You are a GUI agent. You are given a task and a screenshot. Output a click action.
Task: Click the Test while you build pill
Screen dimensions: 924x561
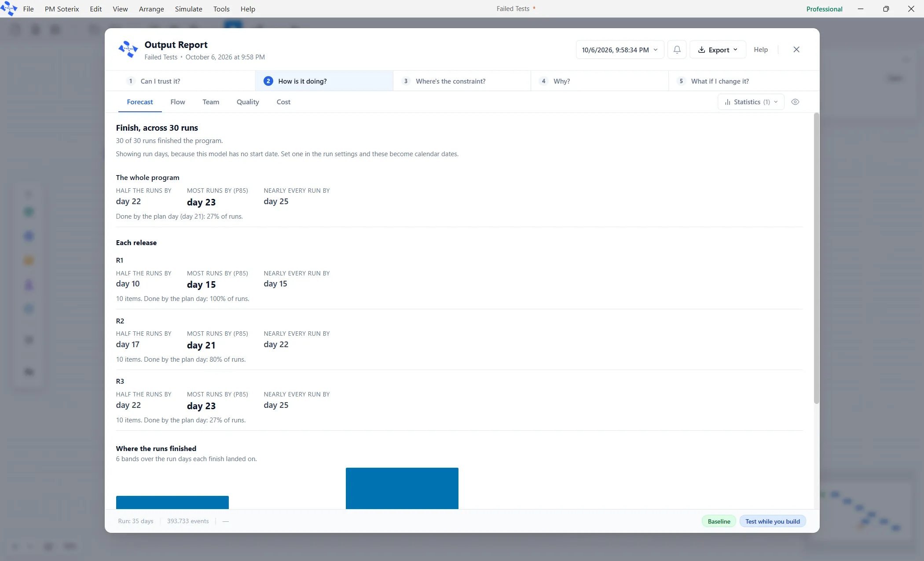(773, 521)
